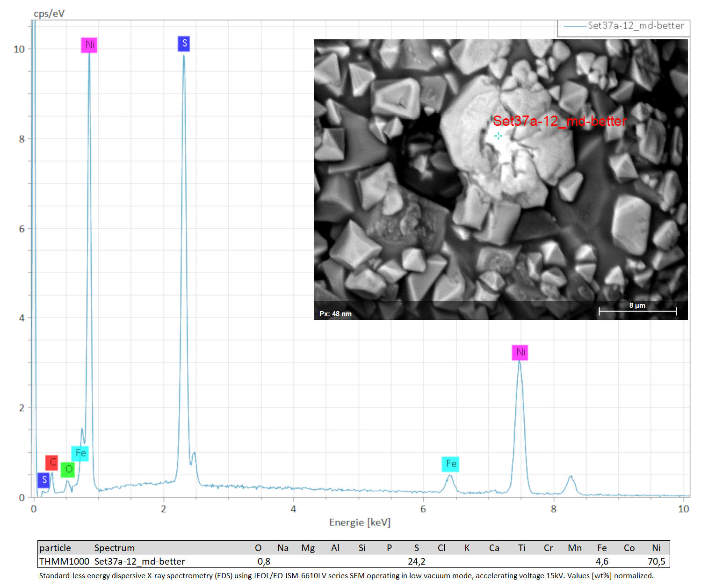Image resolution: width=701 pixels, height=588 pixels.
Task: Click the cyan Fe label near 0.7 keV
Action: pos(80,453)
